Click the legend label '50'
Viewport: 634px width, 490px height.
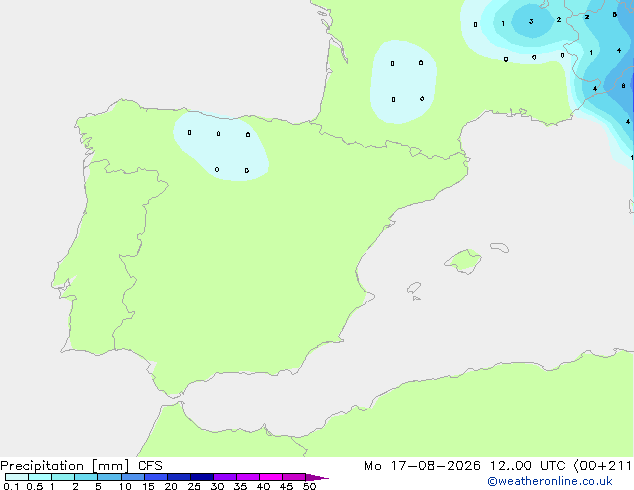click(309, 486)
